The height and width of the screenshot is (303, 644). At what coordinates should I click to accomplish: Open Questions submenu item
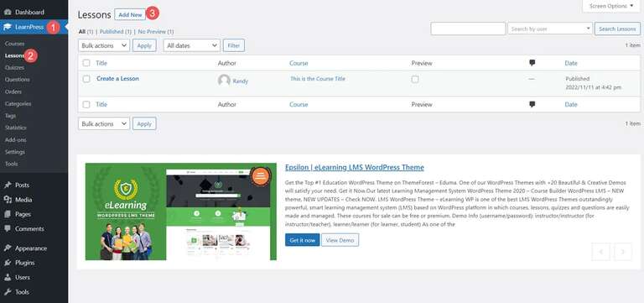(18, 80)
